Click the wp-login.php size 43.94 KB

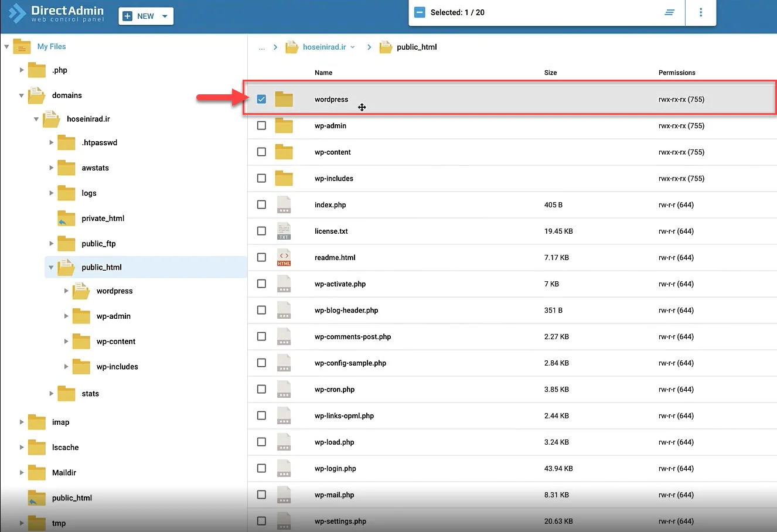[x=558, y=468]
